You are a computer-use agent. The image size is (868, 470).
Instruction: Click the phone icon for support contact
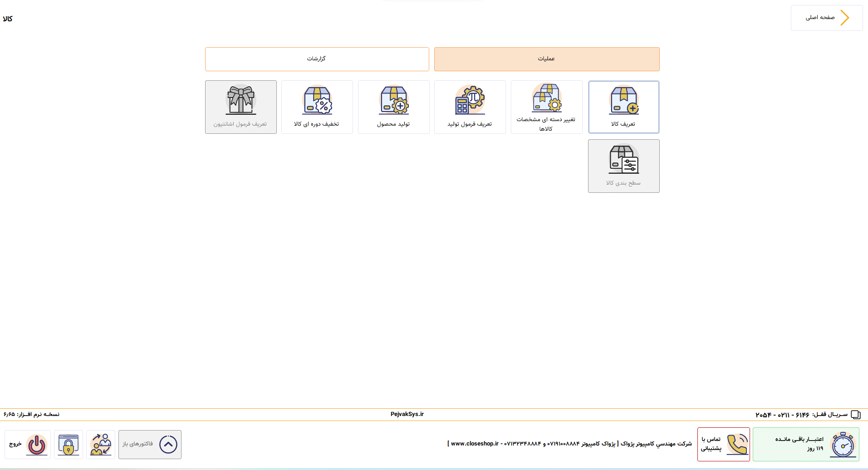point(737,444)
